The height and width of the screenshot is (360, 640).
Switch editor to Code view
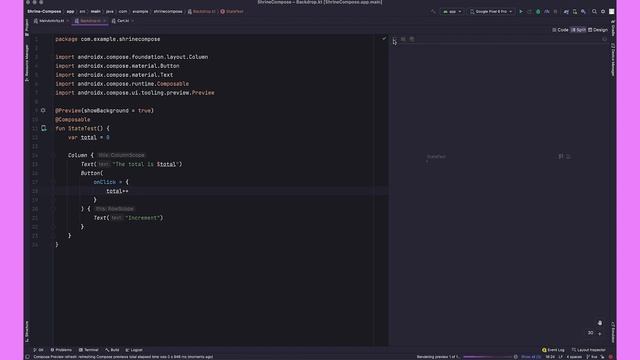(x=560, y=30)
